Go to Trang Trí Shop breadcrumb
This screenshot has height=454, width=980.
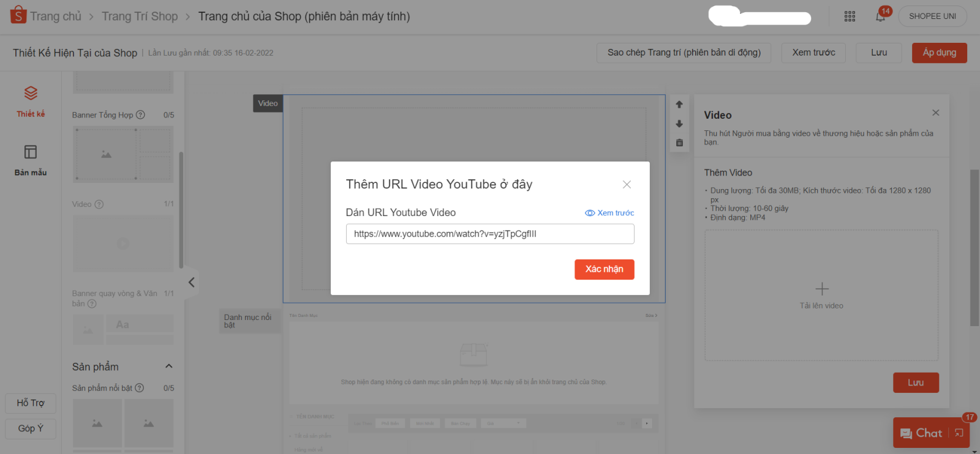pyautogui.click(x=140, y=17)
